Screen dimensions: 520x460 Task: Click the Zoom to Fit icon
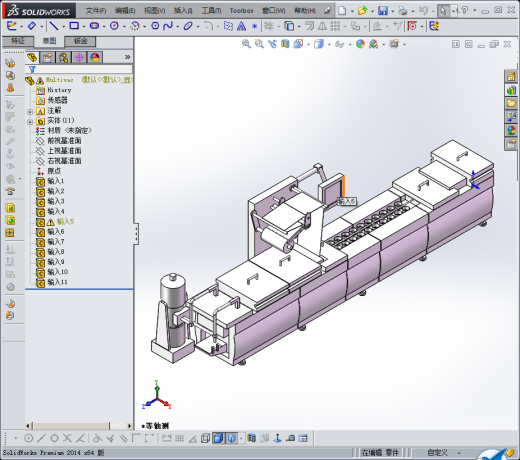pyautogui.click(x=246, y=44)
